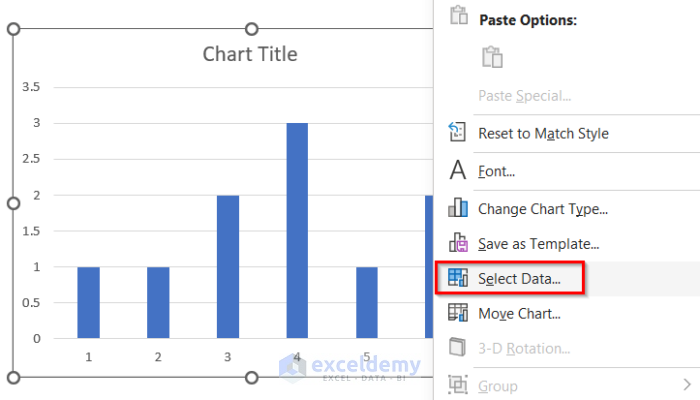This screenshot has height=400, width=700.
Task: Click the Save as Template icon
Action: click(458, 243)
